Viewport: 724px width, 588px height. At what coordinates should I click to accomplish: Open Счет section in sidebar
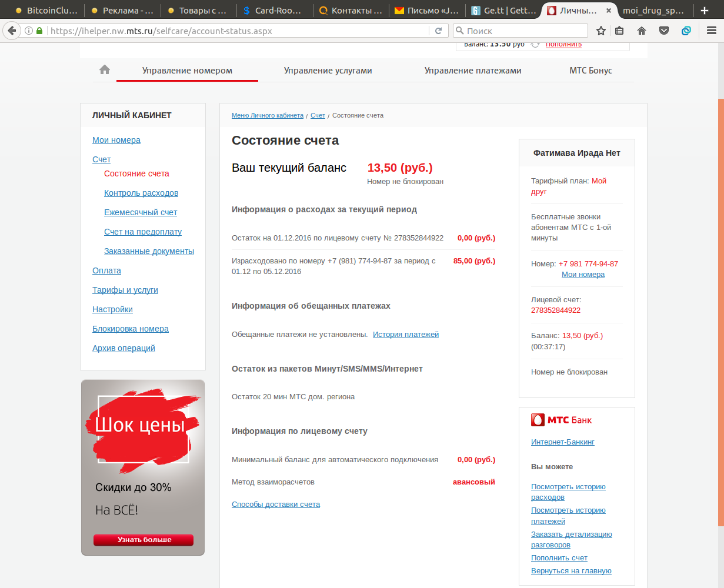click(101, 159)
